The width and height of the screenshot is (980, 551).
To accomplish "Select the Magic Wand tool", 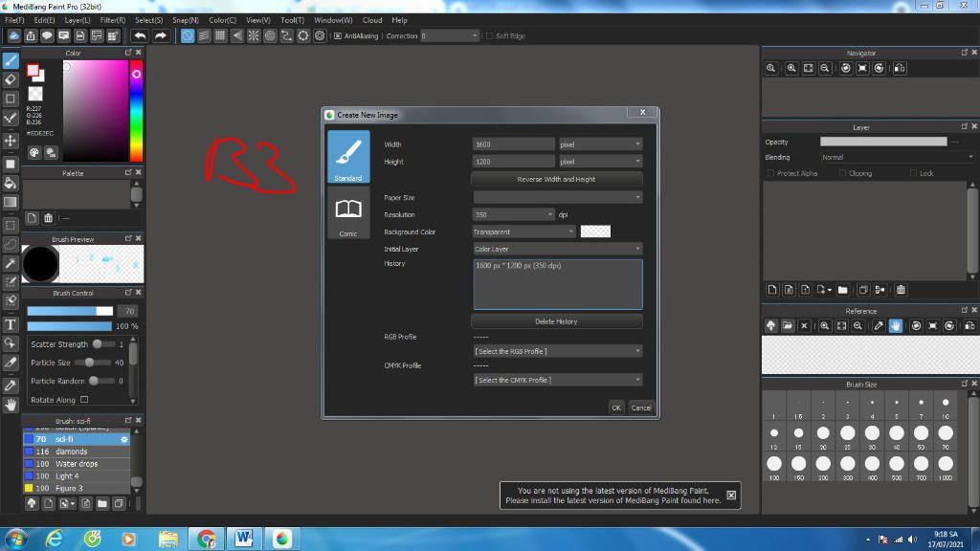I will tap(10, 263).
